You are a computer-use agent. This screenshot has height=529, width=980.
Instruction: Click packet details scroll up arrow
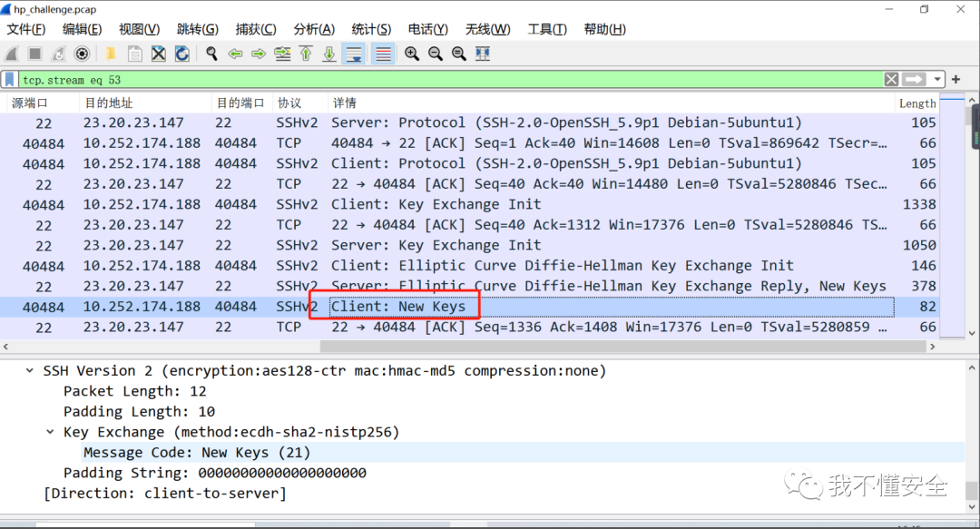pyautogui.click(x=972, y=367)
